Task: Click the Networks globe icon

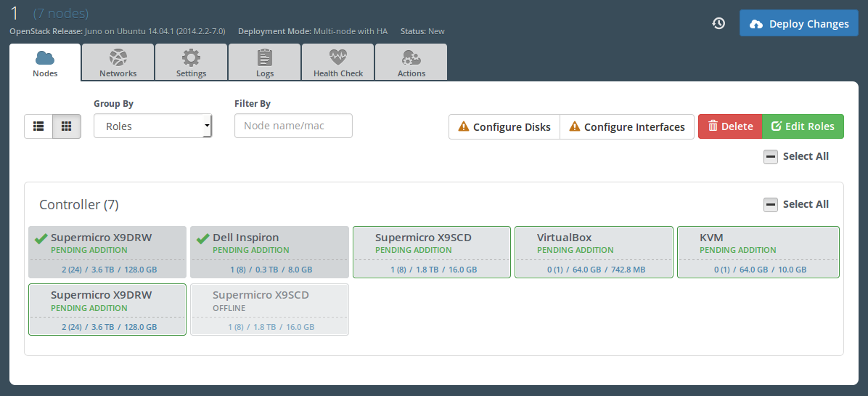Action: pos(118,58)
